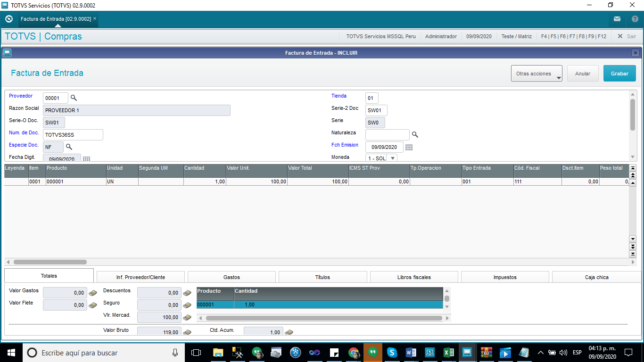Open the Especie Doc. search magnifier
Viewport: 644px width, 362px height.
point(69,147)
